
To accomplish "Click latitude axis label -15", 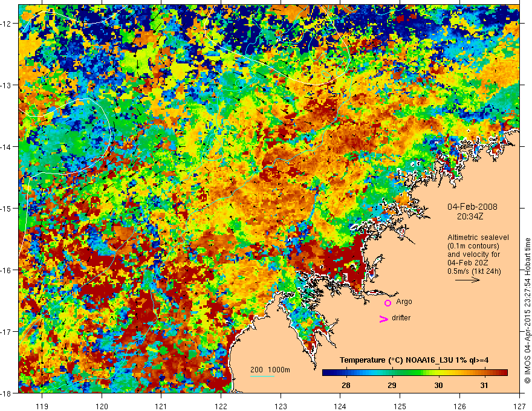I will (7, 208).
